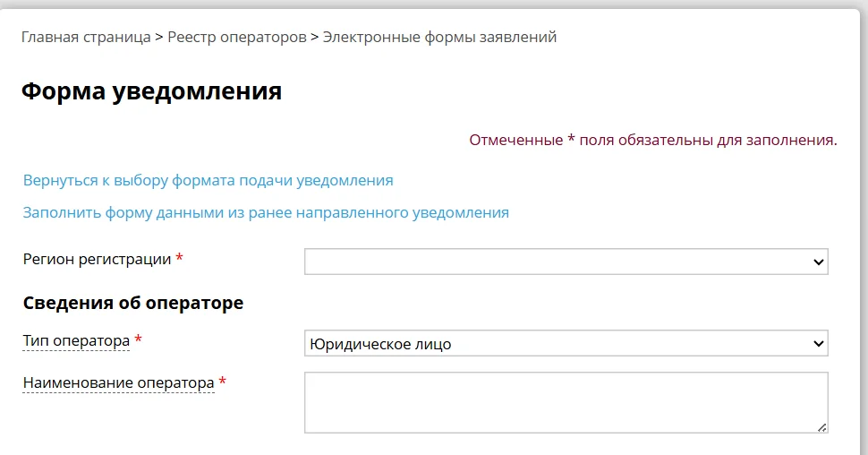The image size is (868, 455).
Task: Focus the Наименование оператора text area
Action: tap(566, 402)
